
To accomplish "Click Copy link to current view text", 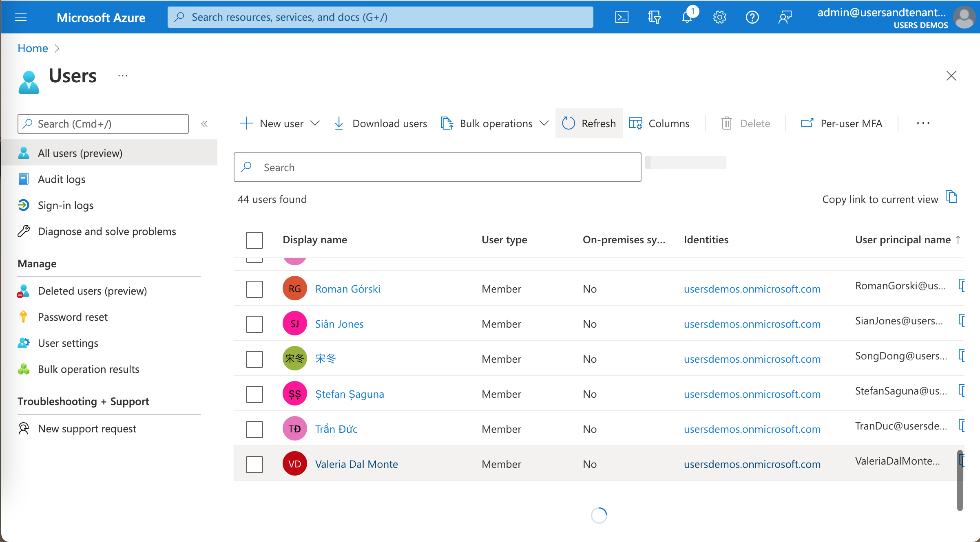I will (880, 199).
